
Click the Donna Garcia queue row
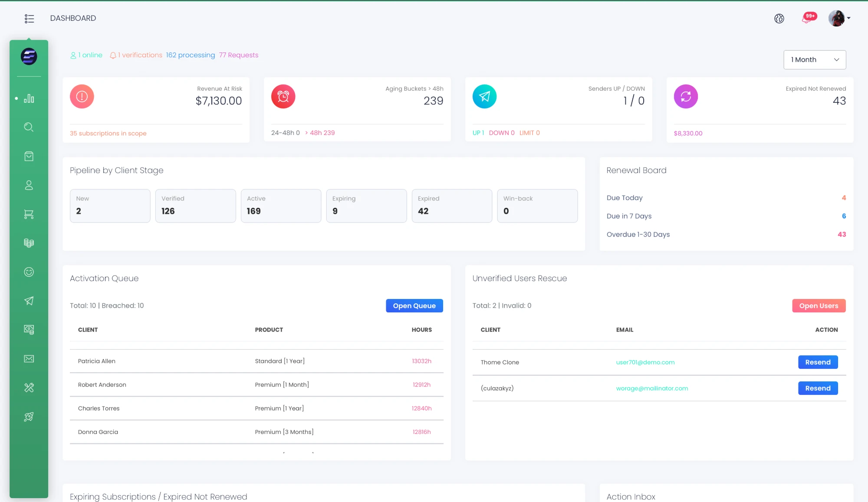tap(256, 432)
